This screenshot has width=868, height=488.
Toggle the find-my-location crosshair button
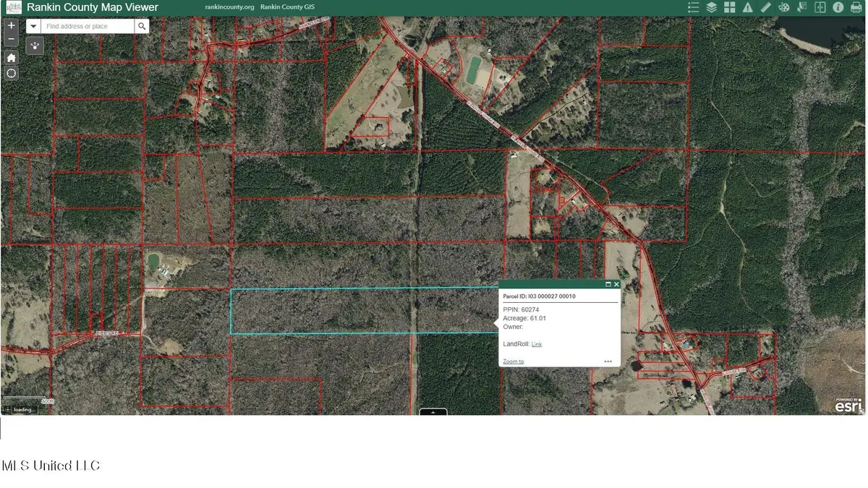(x=11, y=73)
